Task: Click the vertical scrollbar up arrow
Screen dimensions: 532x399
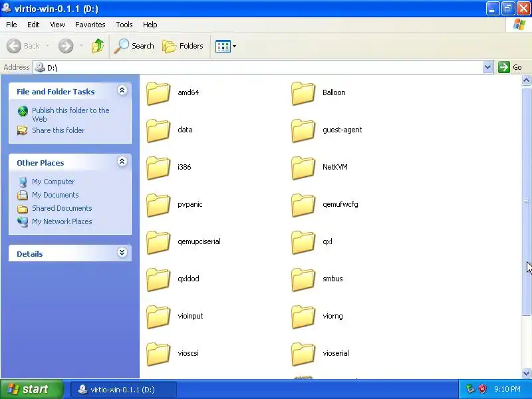Action: click(x=526, y=80)
